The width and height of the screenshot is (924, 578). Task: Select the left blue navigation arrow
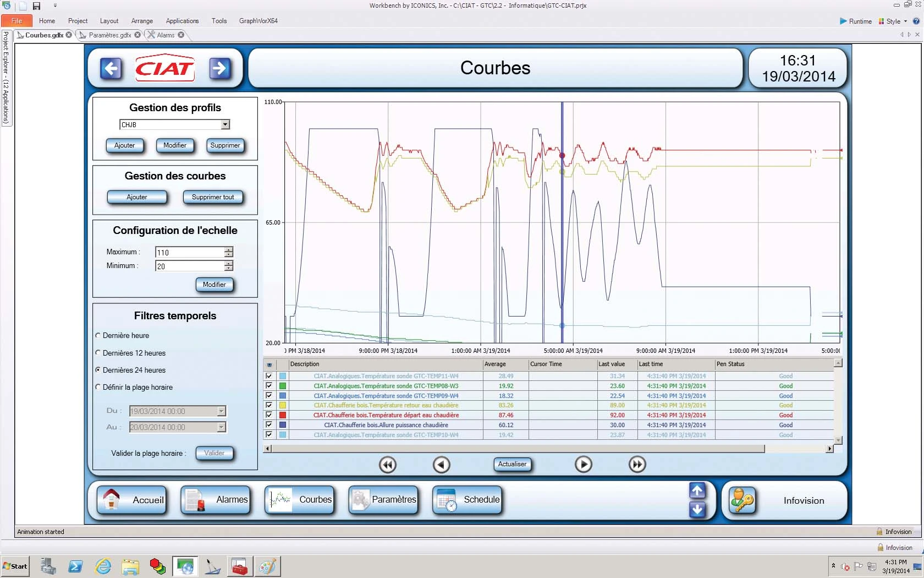(x=111, y=68)
